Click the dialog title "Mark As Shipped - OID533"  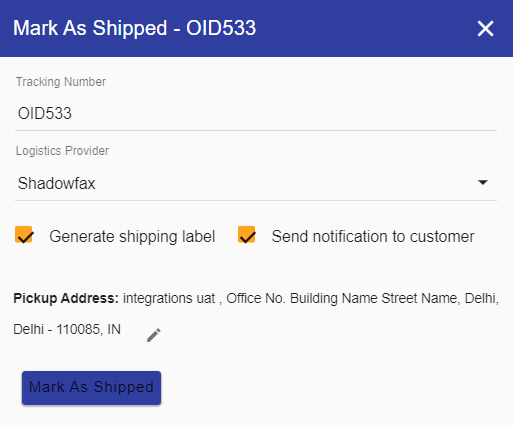[135, 28]
